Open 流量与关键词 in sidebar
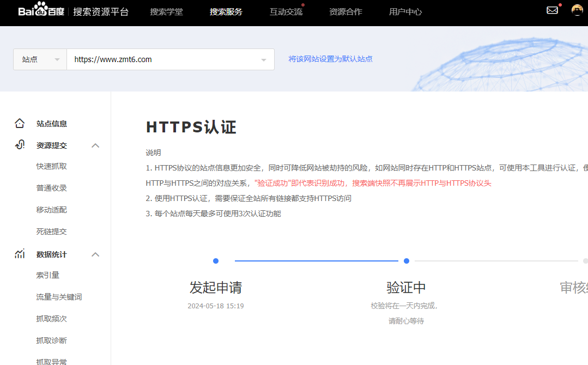The width and height of the screenshot is (588, 365). [59, 297]
